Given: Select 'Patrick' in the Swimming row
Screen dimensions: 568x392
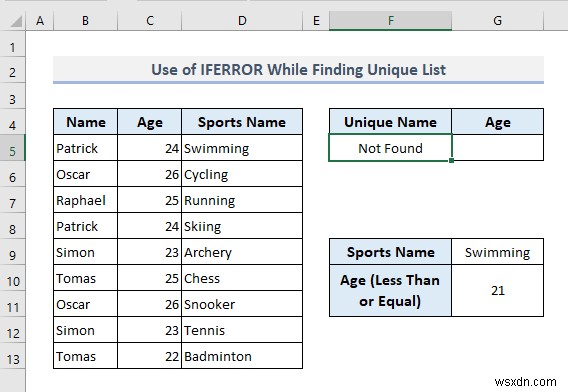Looking at the screenshot, I should click(85, 148).
